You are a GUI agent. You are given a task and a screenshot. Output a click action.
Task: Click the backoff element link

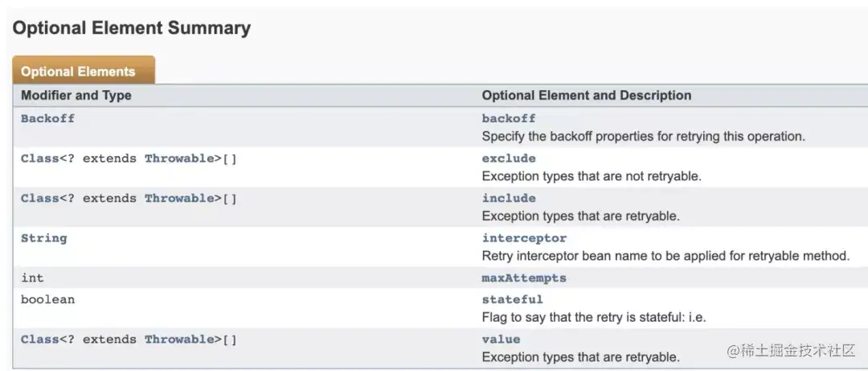pos(508,118)
